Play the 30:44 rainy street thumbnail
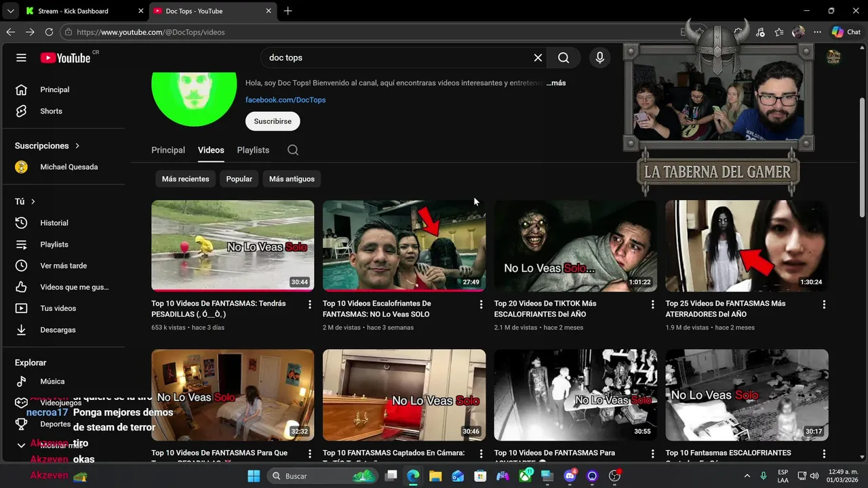This screenshot has width=868, height=488. point(233,245)
